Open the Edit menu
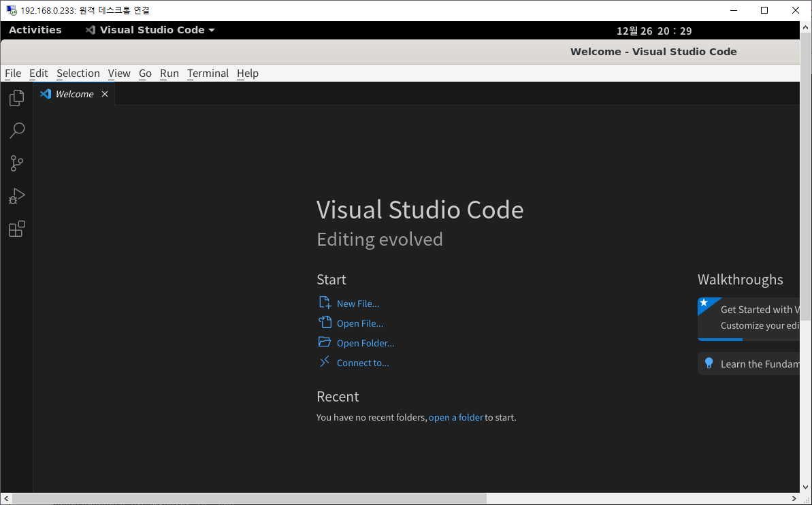Image resolution: width=812 pixels, height=505 pixels. pyautogui.click(x=38, y=73)
